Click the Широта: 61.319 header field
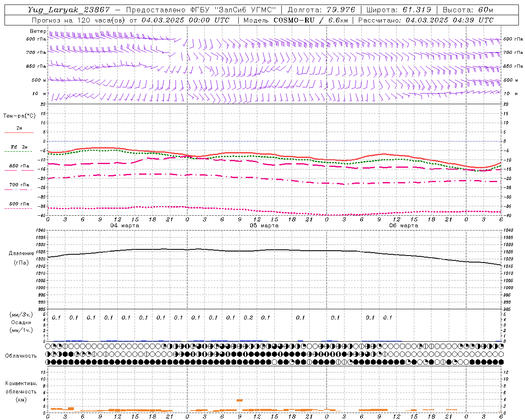The image size is (525, 420). coord(399,10)
